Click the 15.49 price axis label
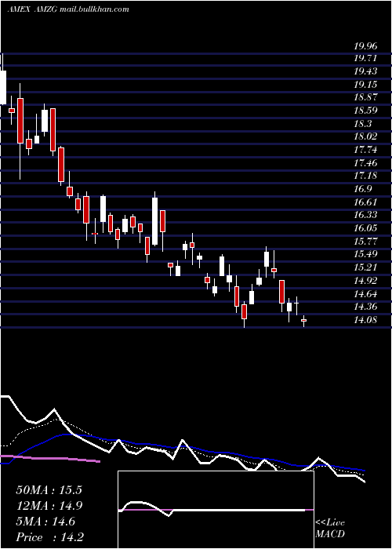Image resolution: width=392 pixels, height=549 pixels. point(366,254)
